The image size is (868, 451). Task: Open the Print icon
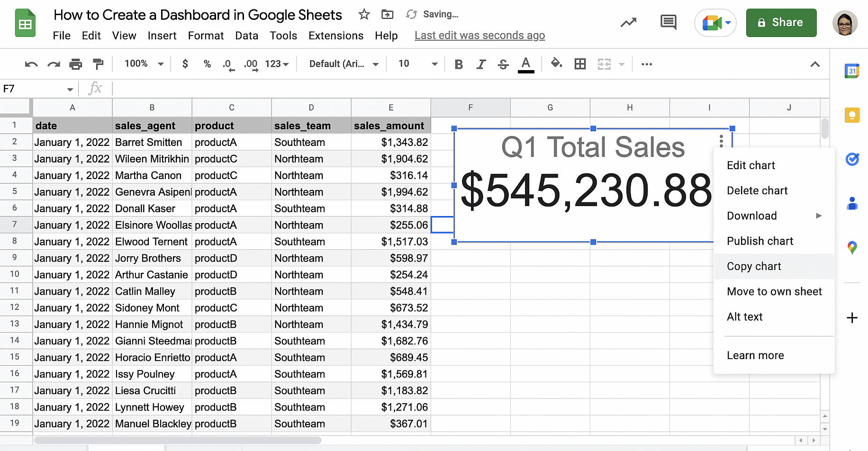click(76, 64)
